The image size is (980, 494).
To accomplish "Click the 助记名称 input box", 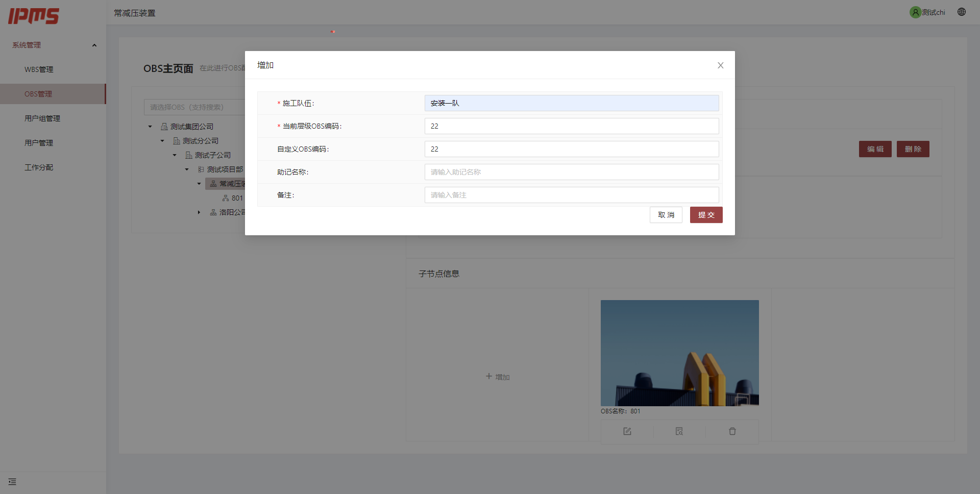I will (x=572, y=172).
